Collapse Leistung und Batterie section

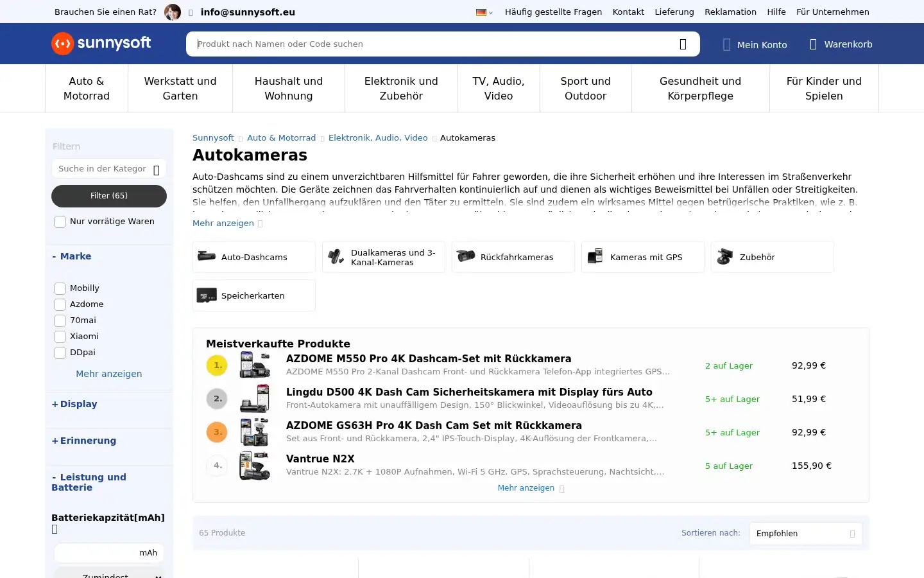pos(89,482)
